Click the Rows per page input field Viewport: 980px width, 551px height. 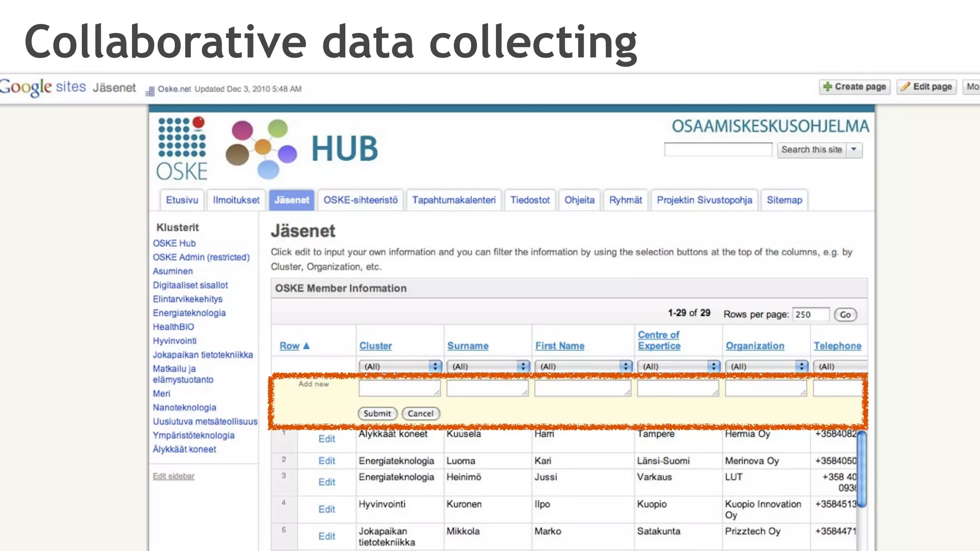(x=810, y=314)
